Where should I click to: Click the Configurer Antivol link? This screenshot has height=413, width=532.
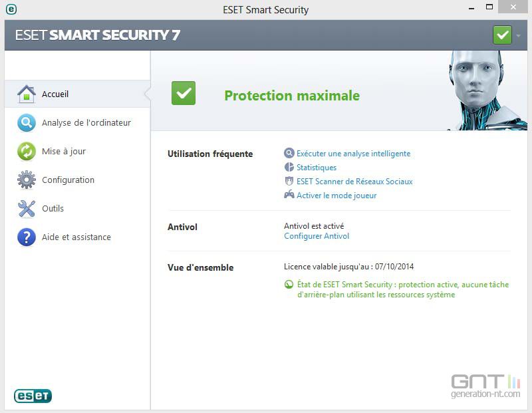tap(317, 236)
